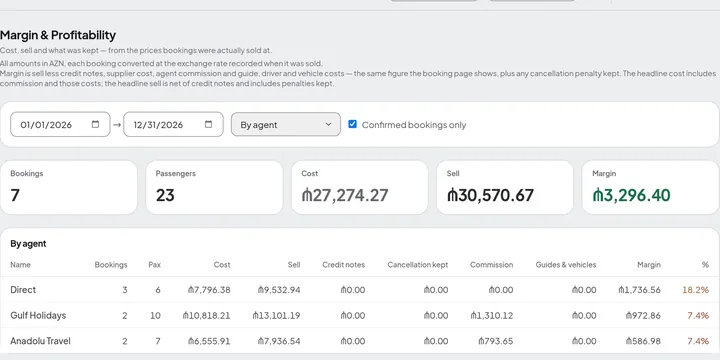
Task: Click the Guides & vehicles column header
Action: tap(566, 265)
